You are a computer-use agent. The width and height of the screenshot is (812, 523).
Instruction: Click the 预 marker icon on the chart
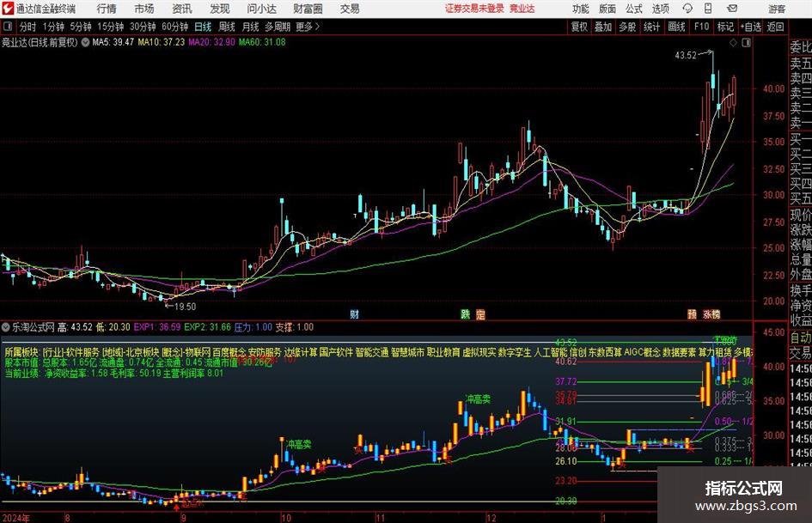(x=692, y=313)
